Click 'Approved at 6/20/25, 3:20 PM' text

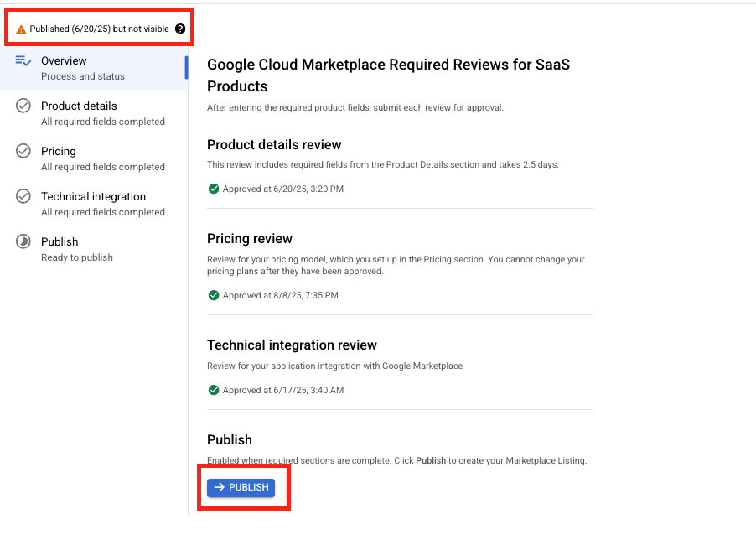283,189
